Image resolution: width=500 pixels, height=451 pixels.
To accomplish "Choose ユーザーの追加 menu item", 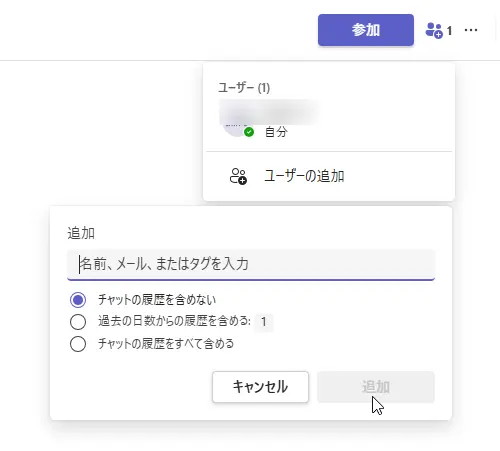I will click(329, 176).
